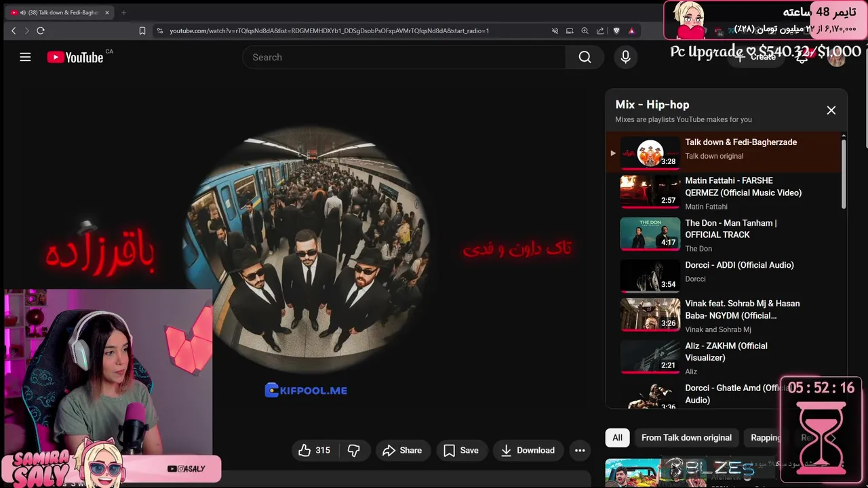Screen dimensions: 868x488
Task: Click the Share button below video
Action: click(402, 450)
